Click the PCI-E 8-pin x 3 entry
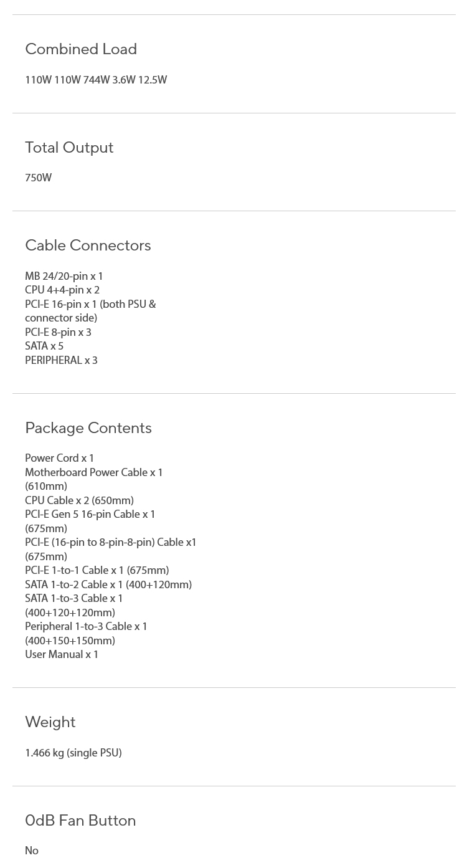 [x=58, y=333]
